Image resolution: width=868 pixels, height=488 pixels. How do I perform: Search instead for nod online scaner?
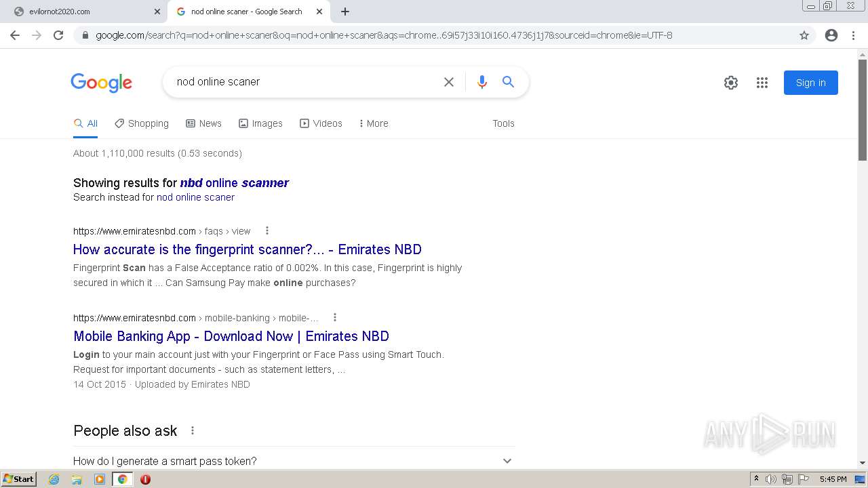195,197
